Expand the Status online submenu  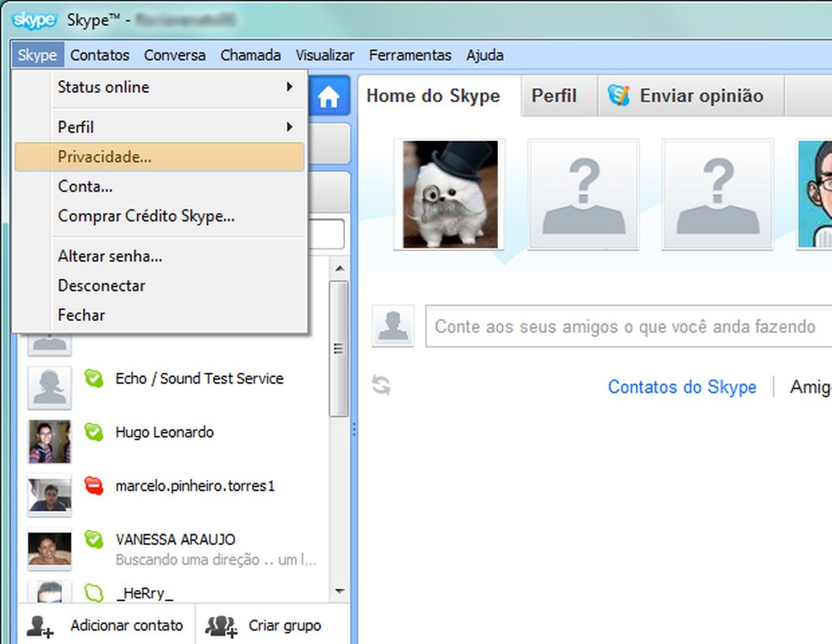287,87
